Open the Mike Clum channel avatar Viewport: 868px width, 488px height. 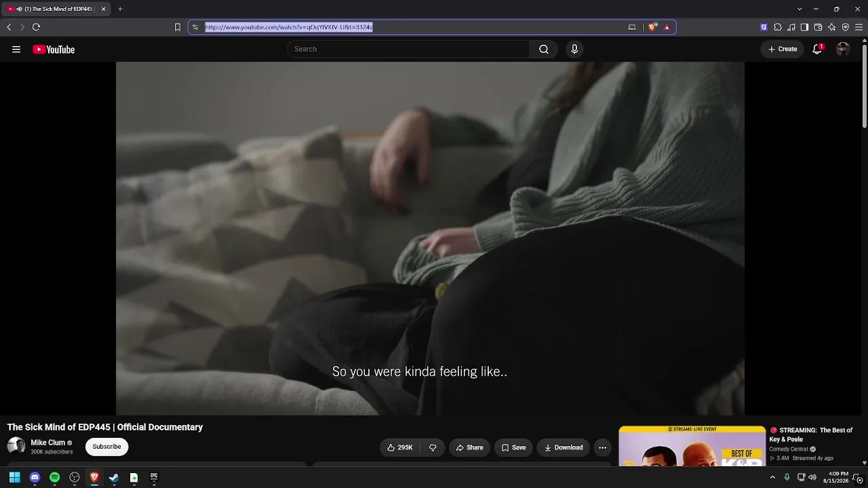[16, 446]
